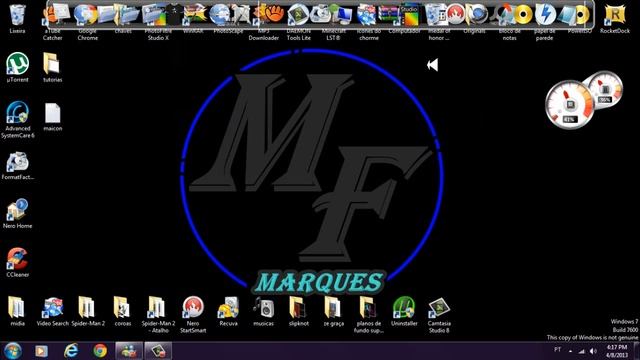This screenshot has width=640, height=360.
Task: Select the tutorias folder
Action: coord(52,67)
